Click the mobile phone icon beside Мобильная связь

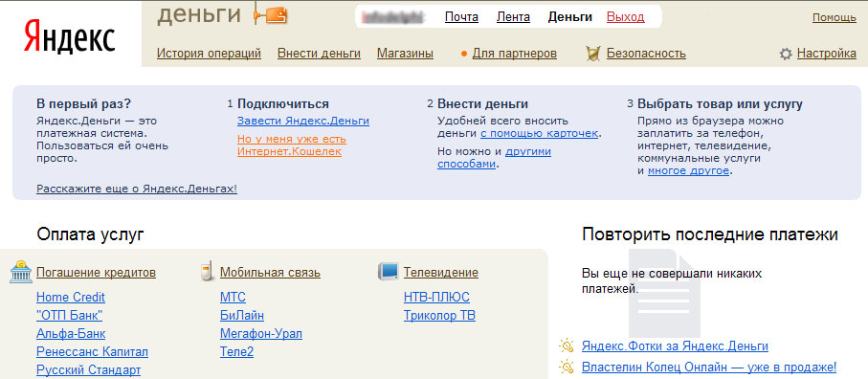(x=207, y=272)
